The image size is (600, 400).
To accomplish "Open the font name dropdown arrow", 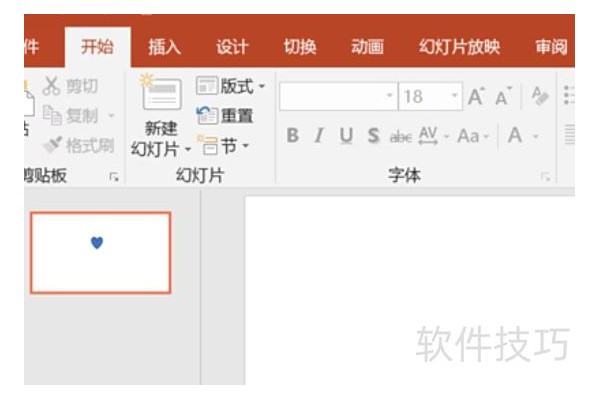I will click(390, 95).
